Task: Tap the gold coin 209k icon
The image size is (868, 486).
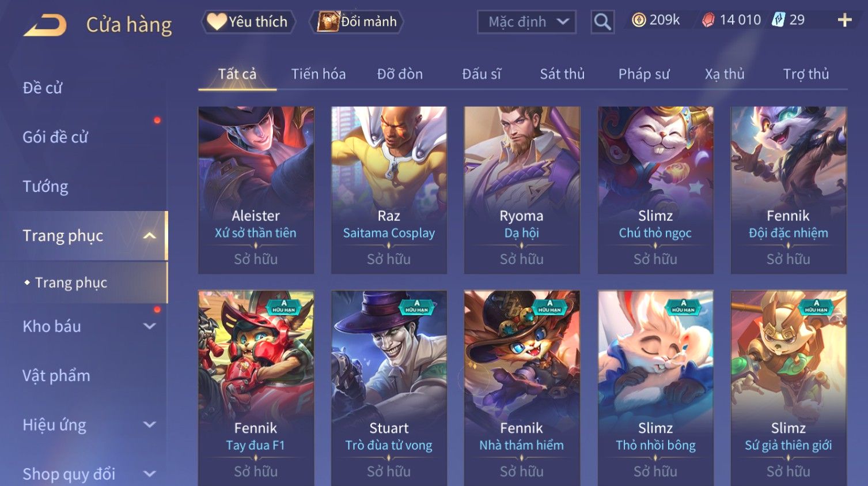Action: (x=639, y=20)
